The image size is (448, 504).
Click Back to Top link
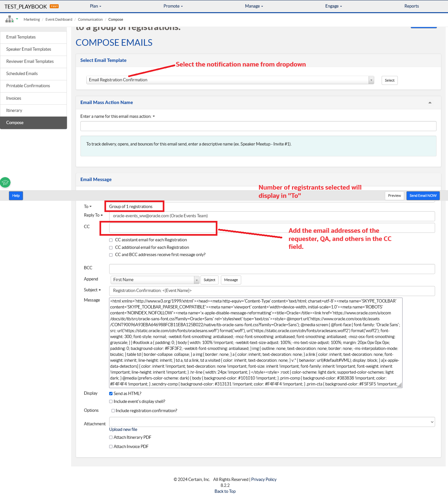pos(225,491)
